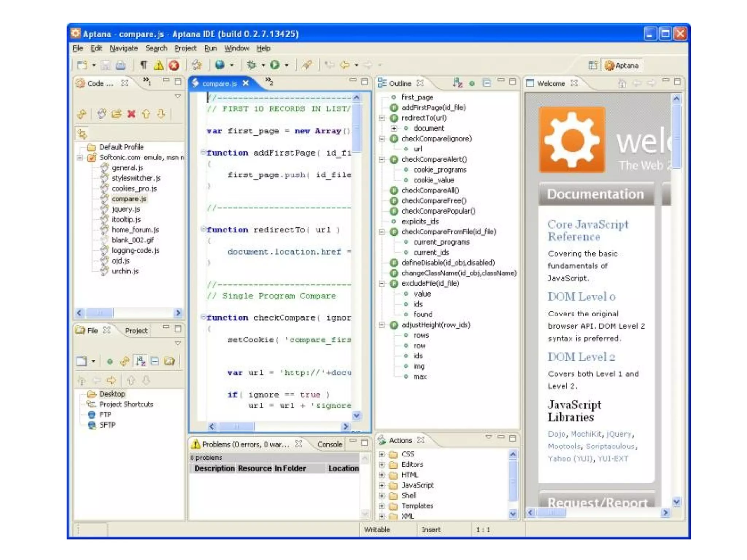Open dropdown arrow next to New file icon
Screen dimensions: 747x560
click(94, 65)
